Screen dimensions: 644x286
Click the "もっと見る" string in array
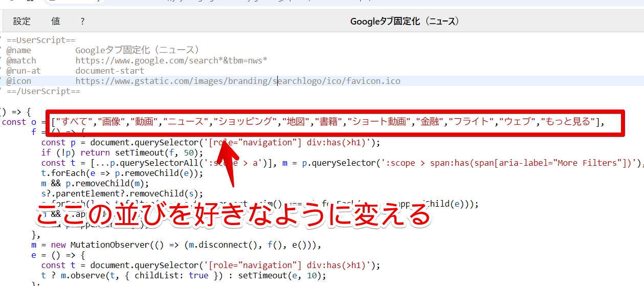point(568,122)
